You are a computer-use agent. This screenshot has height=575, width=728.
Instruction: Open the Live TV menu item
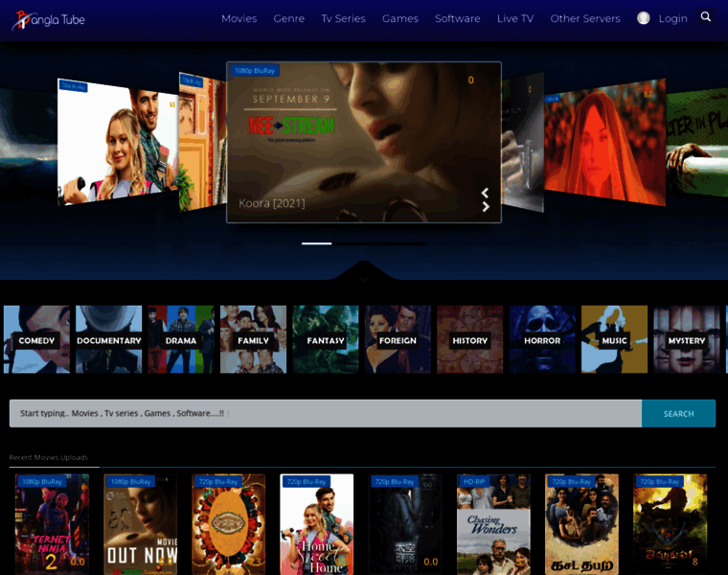515,18
